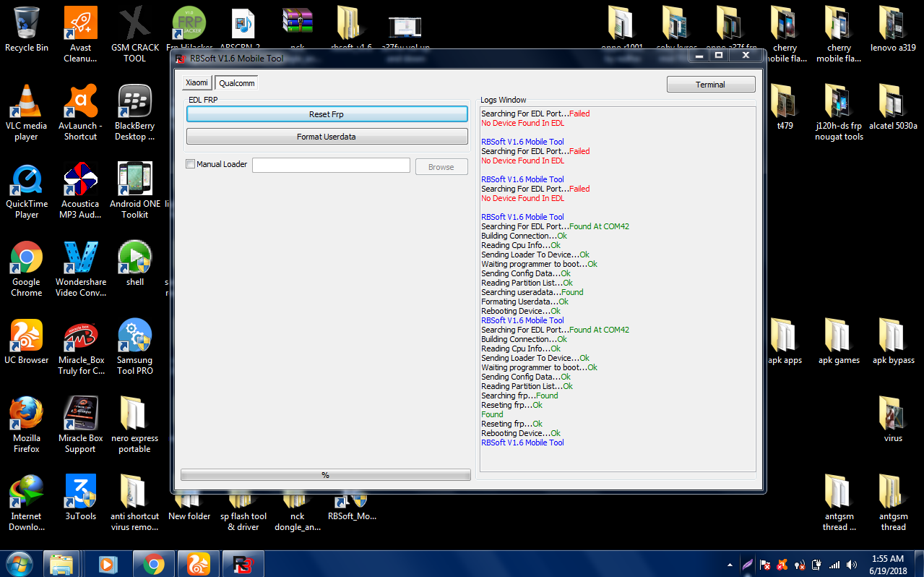Select the Samsung Tool PRO icon
The width and height of the screenshot is (924, 577).
tap(135, 346)
